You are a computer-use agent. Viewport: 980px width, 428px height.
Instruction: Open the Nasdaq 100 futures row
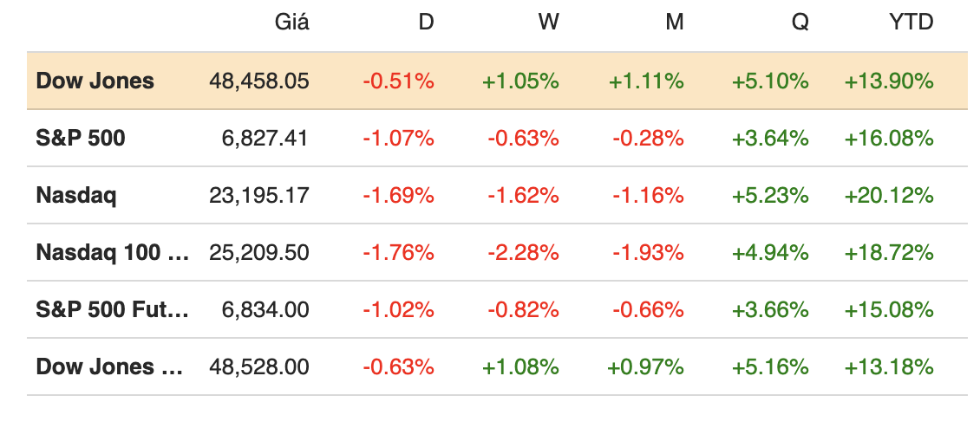[112, 252]
